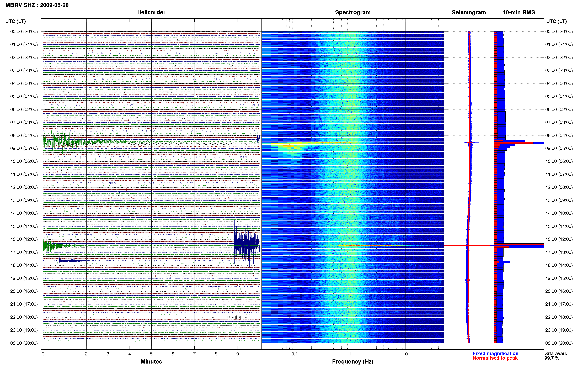This screenshot has width=588, height=368.
Task: Click the Data avail. label
Action: click(555, 353)
